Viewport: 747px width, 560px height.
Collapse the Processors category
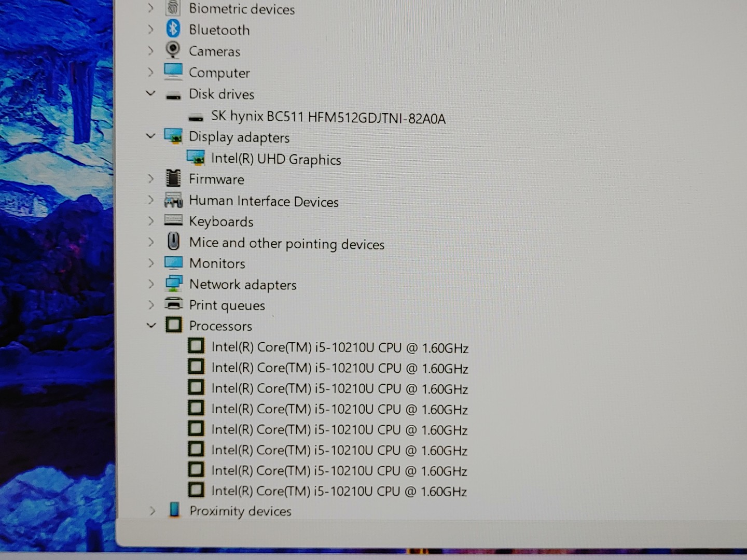click(x=151, y=326)
